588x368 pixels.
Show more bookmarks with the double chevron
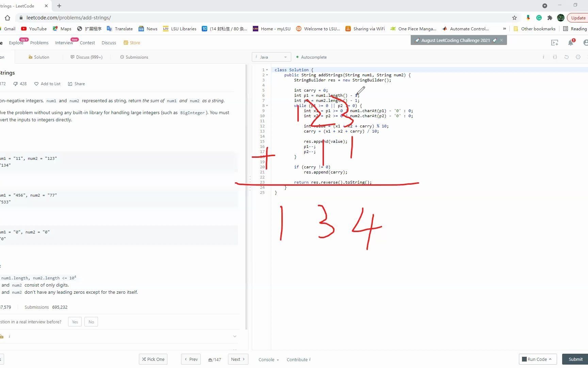[x=504, y=29]
